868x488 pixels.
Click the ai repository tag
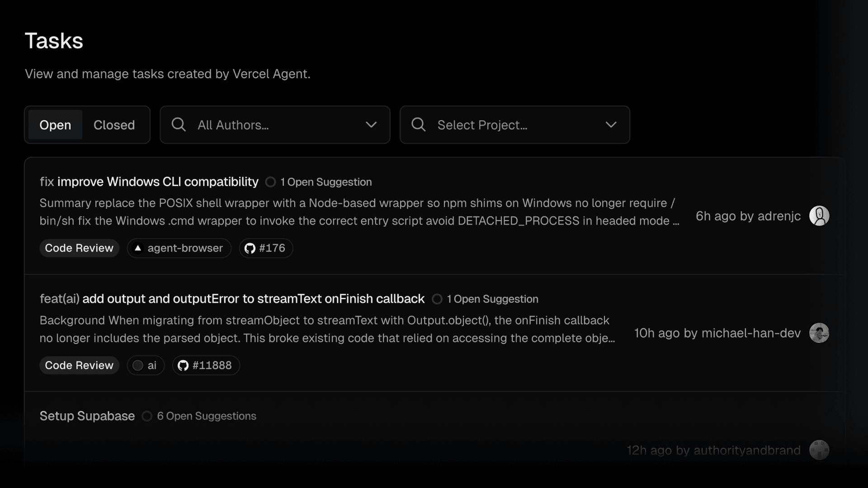pyautogui.click(x=145, y=365)
